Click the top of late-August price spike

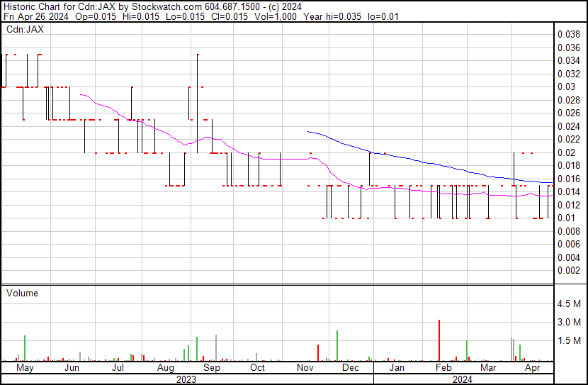[x=198, y=55]
